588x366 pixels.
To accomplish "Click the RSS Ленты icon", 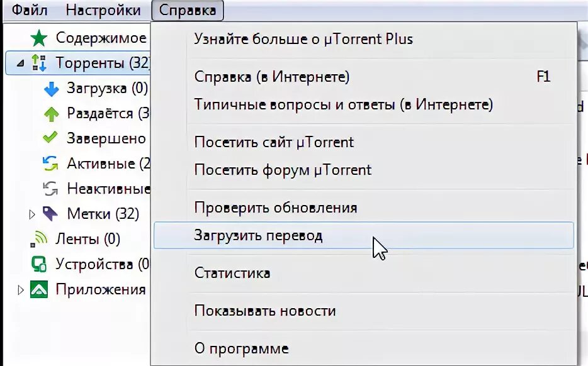I will (39, 240).
